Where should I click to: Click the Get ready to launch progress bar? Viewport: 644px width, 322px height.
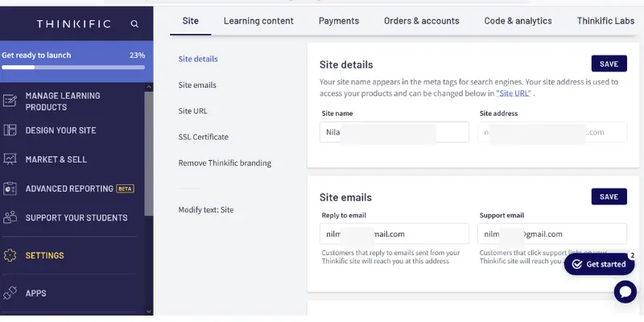(x=73, y=68)
